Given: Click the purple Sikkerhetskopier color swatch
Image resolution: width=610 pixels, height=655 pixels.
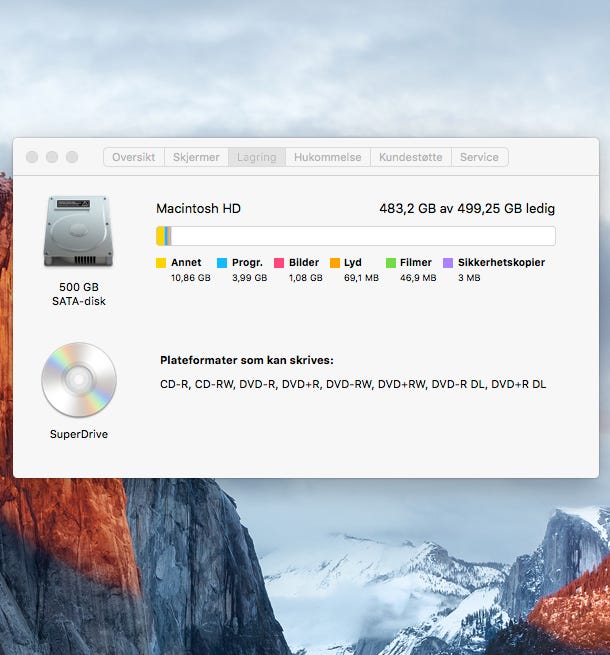Looking at the screenshot, I should click(x=448, y=263).
